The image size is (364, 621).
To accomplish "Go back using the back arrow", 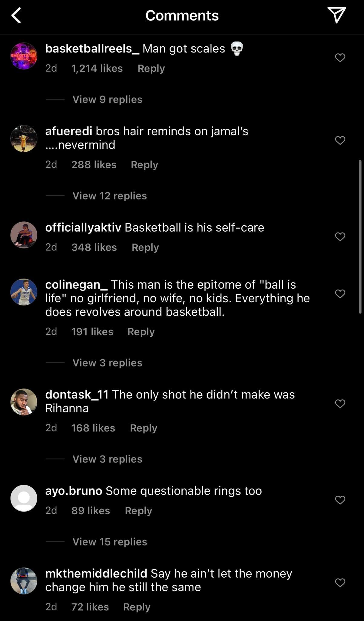I will [x=16, y=15].
